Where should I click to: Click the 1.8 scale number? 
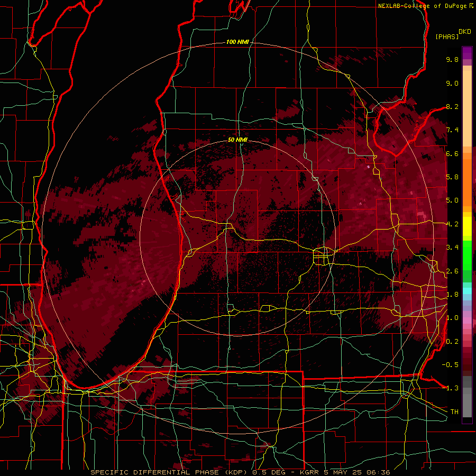click(452, 295)
